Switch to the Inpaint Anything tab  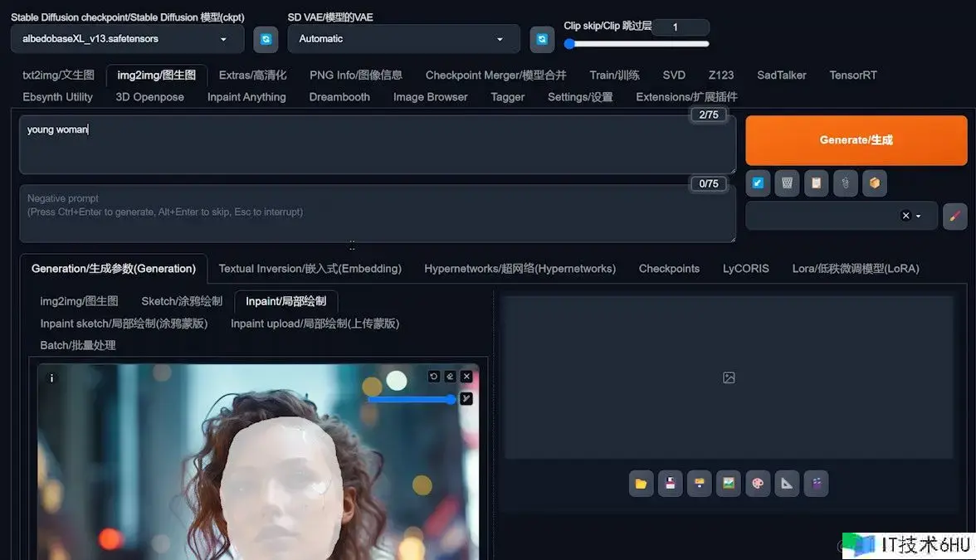click(246, 97)
